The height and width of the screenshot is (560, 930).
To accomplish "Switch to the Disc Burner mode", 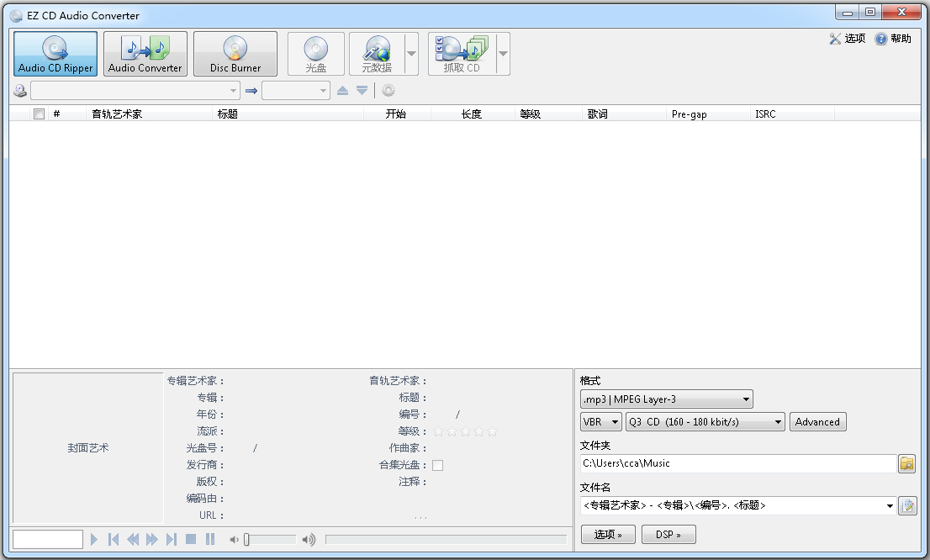I will [x=235, y=54].
